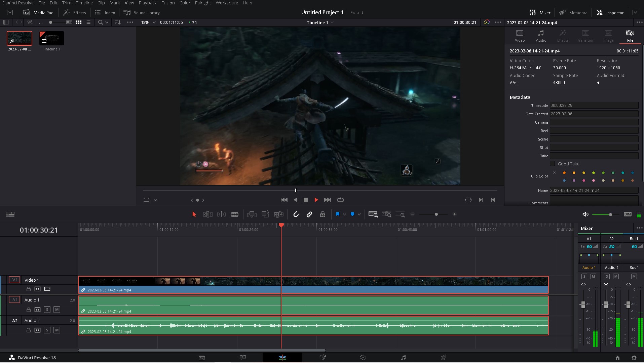644x363 pixels.
Task: Open Media Pool sort dropdown
Action: (x=118, y=22)
